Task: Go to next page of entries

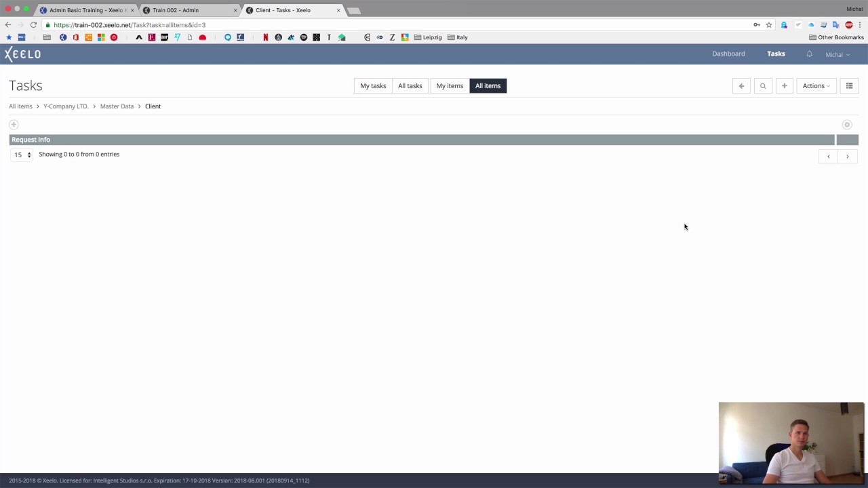Action: point(848,157)
